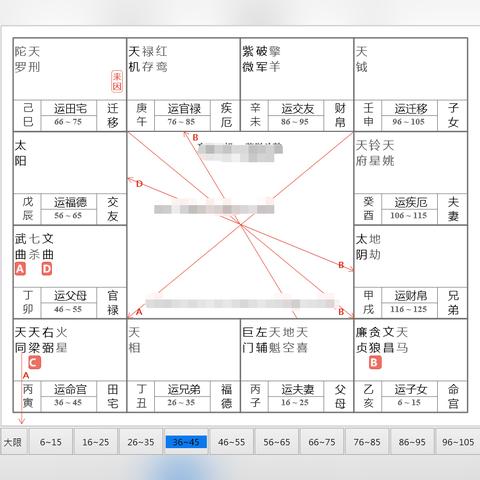This screenshot has height=480, width=480.
Task: Click the 运子女 palace label
Action: point(411,390)
